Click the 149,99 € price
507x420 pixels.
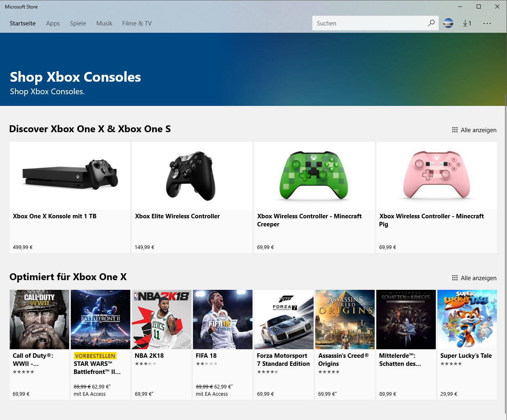(x=144, y=247)
